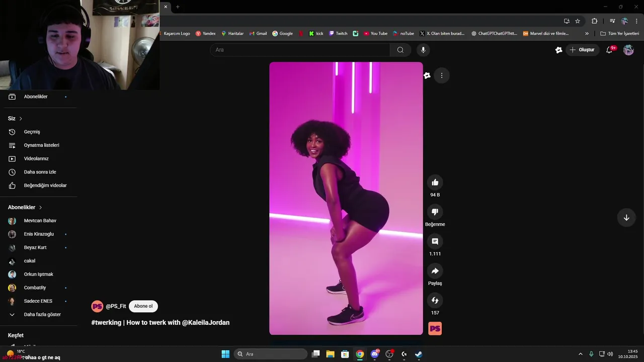The height and width of the screenshot is (362, 644).
Task: Open the Twitch bookmark
Action: 338,34
